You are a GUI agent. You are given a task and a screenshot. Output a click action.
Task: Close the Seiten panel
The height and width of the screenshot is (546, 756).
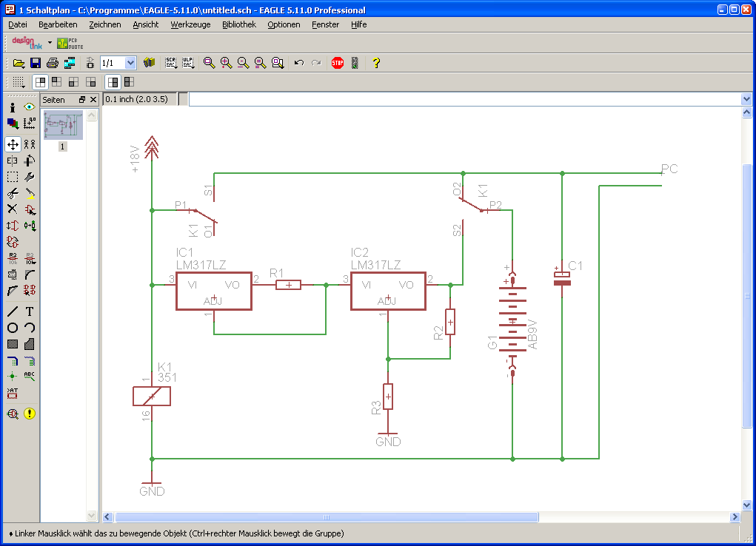[93, 100]
